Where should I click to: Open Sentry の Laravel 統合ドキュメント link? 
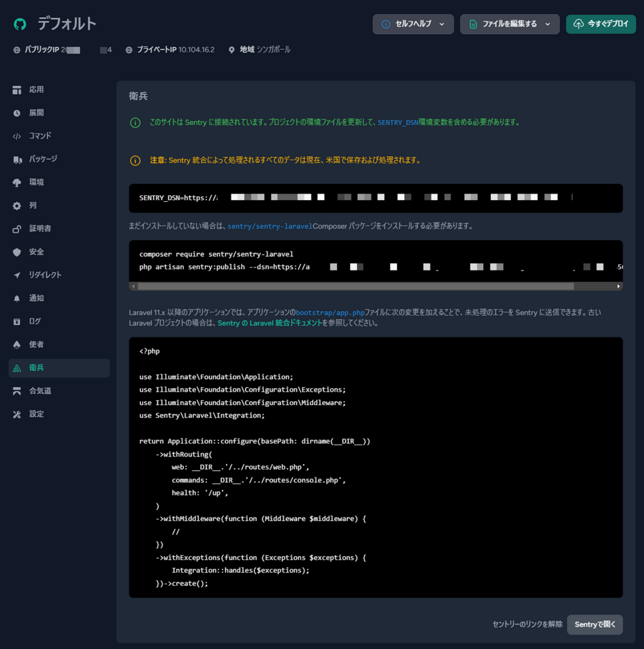269,323
